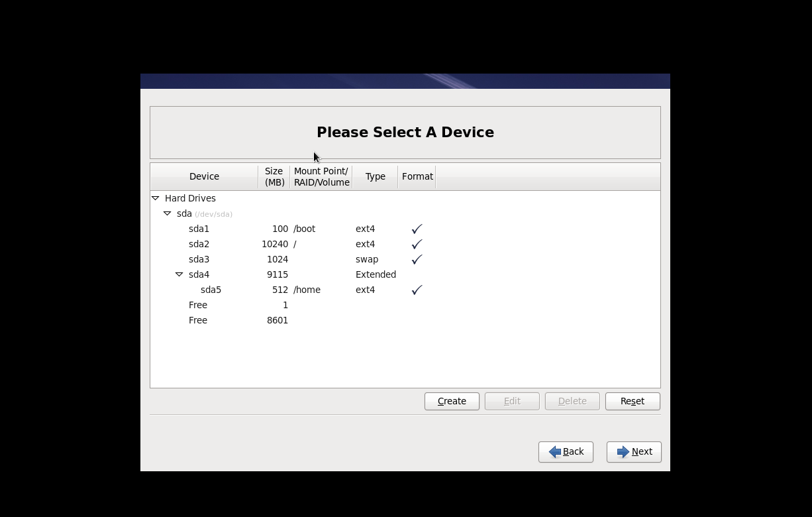Click the sda5 format checkmark

click(417, 290)
